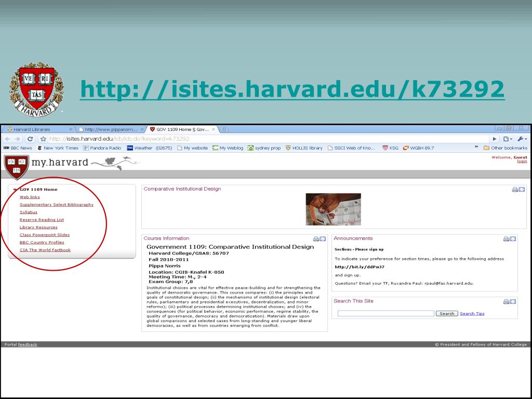
Task: Maximize the Search This Site panel
Action: click(513, 302)
